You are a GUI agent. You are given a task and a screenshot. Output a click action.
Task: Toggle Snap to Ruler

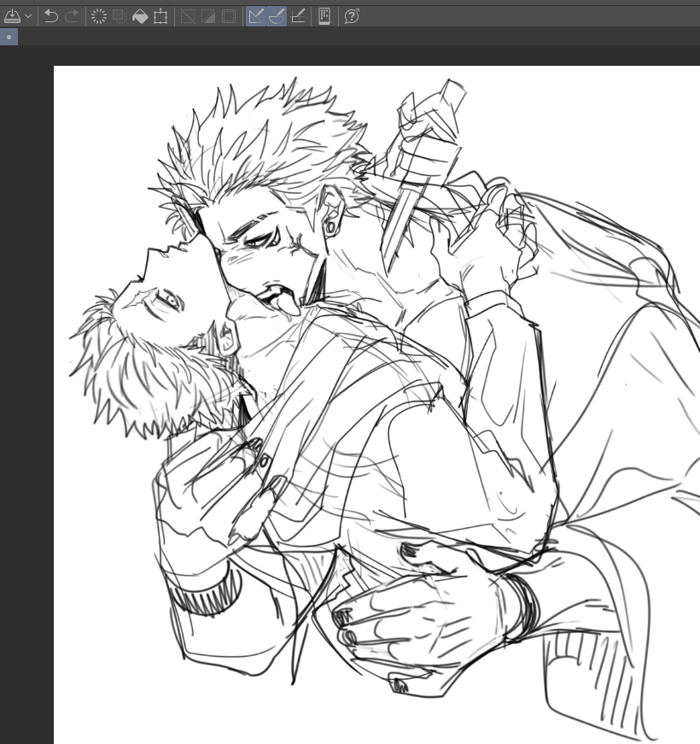pos(256,16)
